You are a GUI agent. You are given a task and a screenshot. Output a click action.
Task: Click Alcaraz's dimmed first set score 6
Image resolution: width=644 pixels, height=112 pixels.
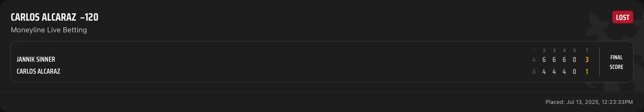pos(534,72)
